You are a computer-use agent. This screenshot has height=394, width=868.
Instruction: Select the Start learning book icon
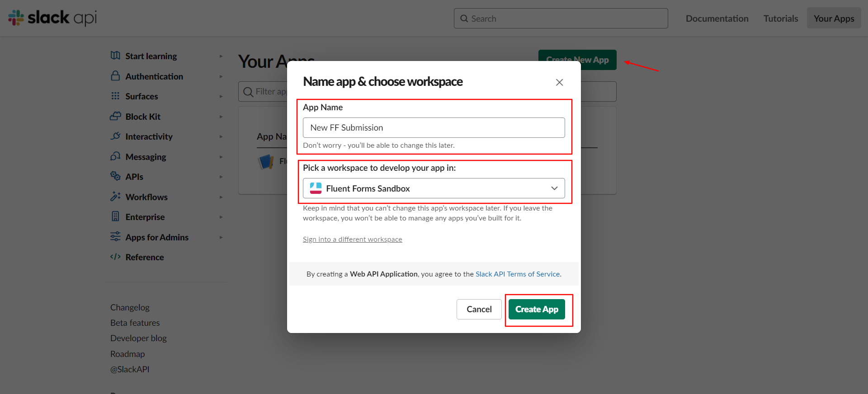coord(115,56)
